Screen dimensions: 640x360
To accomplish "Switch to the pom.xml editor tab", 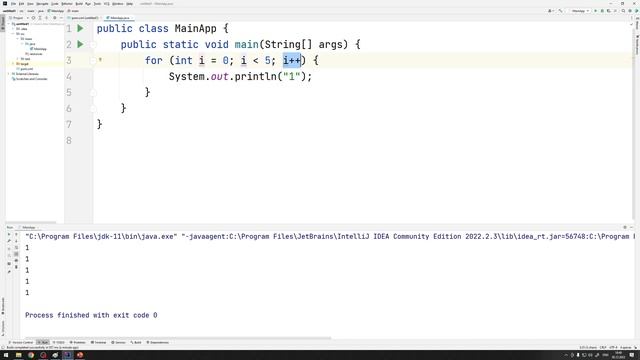I will (84, 18).
